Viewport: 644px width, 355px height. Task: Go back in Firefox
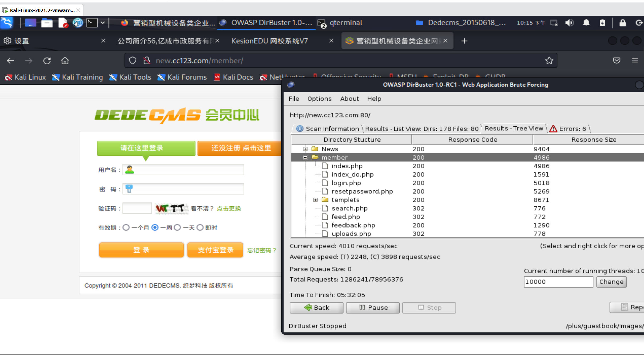[x=10, y=60]
